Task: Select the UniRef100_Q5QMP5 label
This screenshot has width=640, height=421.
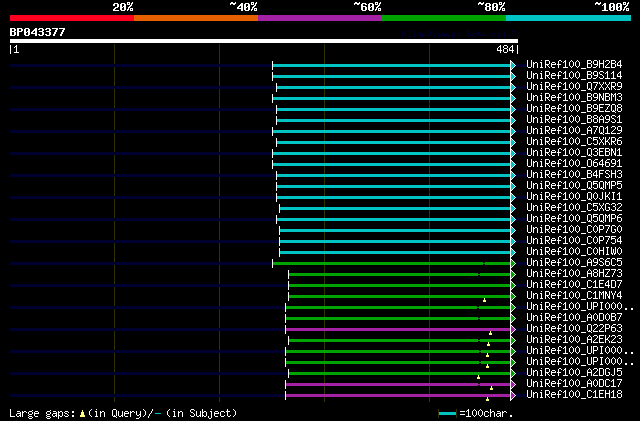Action: [574, 186]
